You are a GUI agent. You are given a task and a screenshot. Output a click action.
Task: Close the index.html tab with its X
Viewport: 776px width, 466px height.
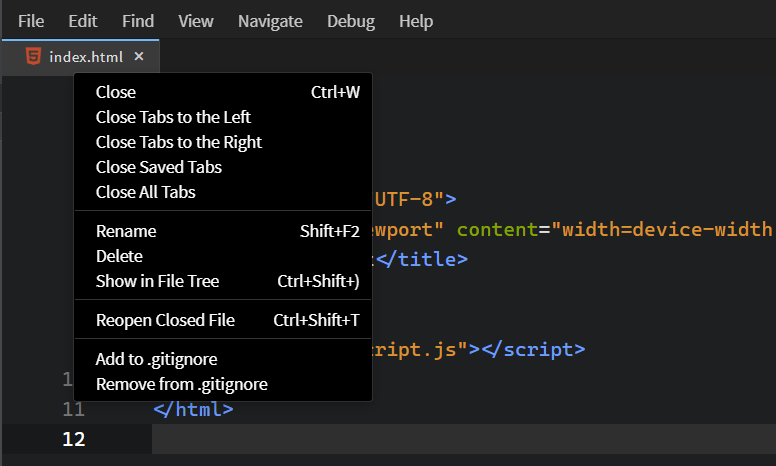(x=139, y=56)
